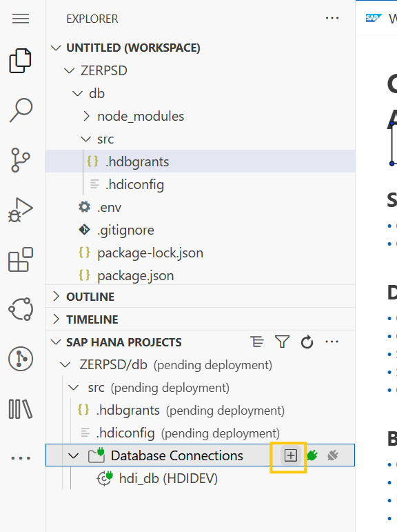Open the Search view
Image resolution: width=397 pixels, height=532 pixels.
[x=21, y=110]
